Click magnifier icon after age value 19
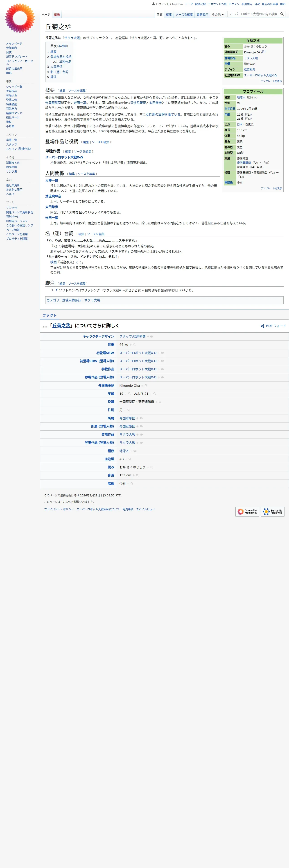Image resolution: width=289 pixels, height=868 pixels. point(129,394)
